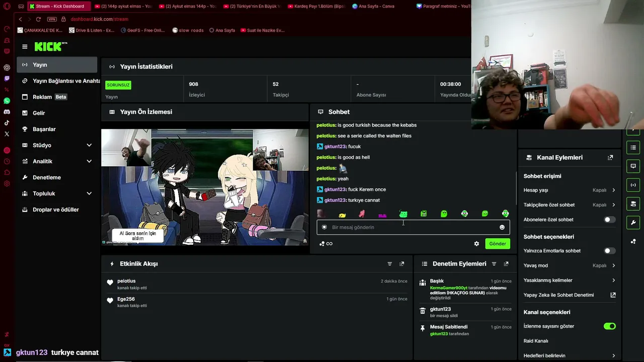Viewport: 644px width, 362px height.
Task: Filter the Denetim Eylemleri list
Action: click(494, 264)
